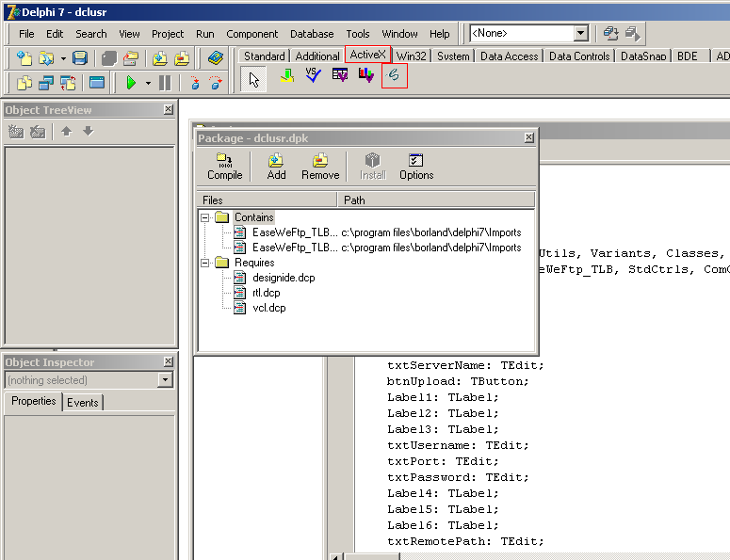Click the Files column header
730x560 pixels.
[x=267, y=200]
